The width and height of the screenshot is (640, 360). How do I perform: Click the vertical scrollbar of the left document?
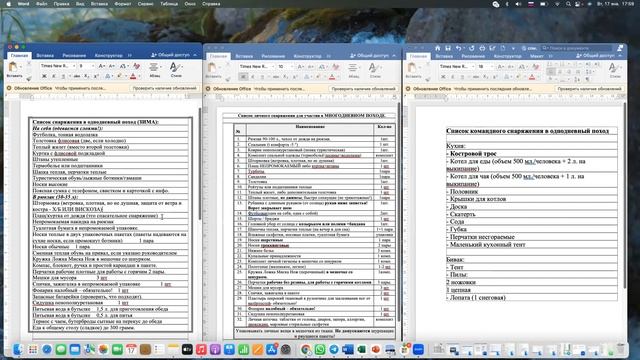pyautogui.click(x=199, y=164)
